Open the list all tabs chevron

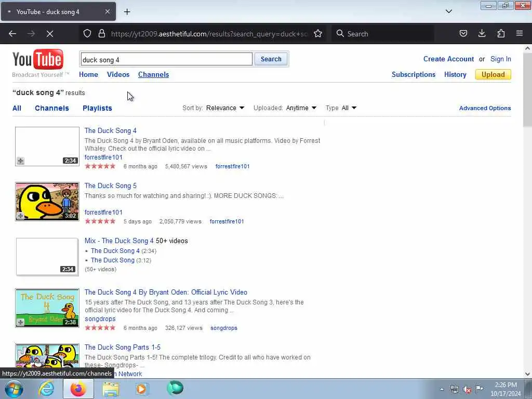click(448, 11)
